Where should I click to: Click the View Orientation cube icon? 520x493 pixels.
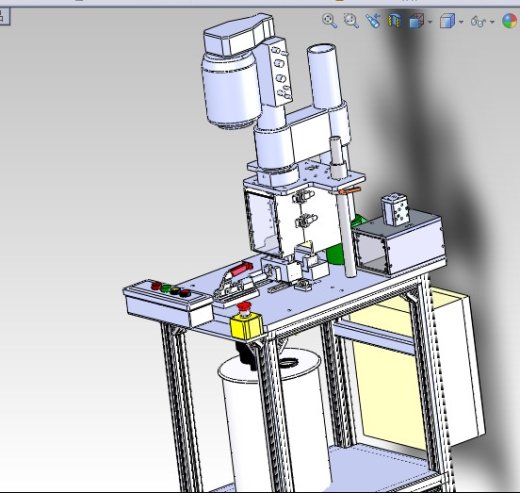416,21
